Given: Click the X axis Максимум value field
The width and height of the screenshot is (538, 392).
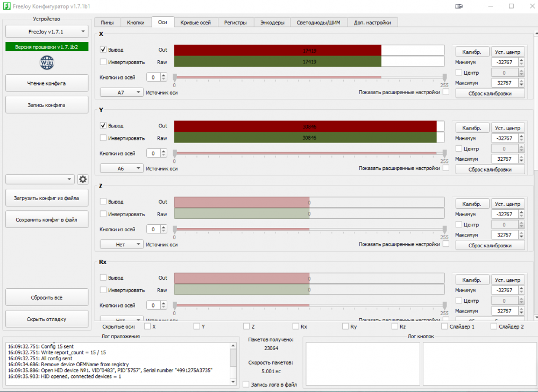Looking at the screenshot, I should tap(505, 83).
